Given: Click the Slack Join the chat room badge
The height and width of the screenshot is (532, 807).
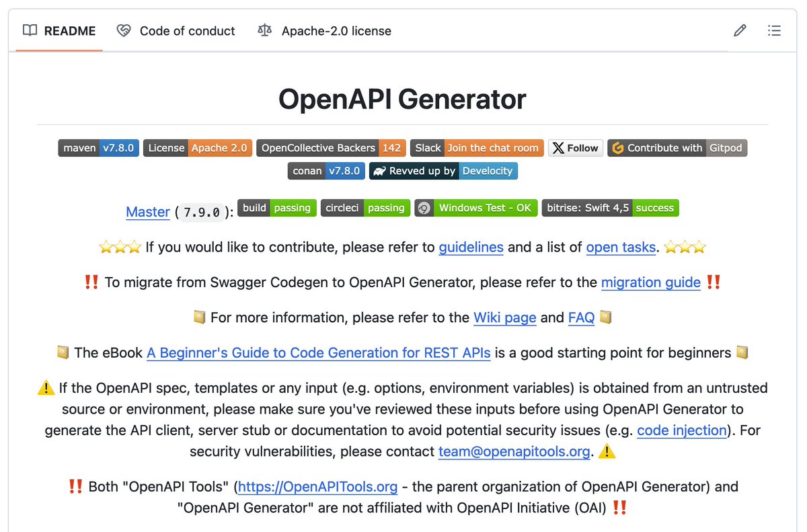Looking at the screenshot, I should pyautogui.click(x=477, y=148).
